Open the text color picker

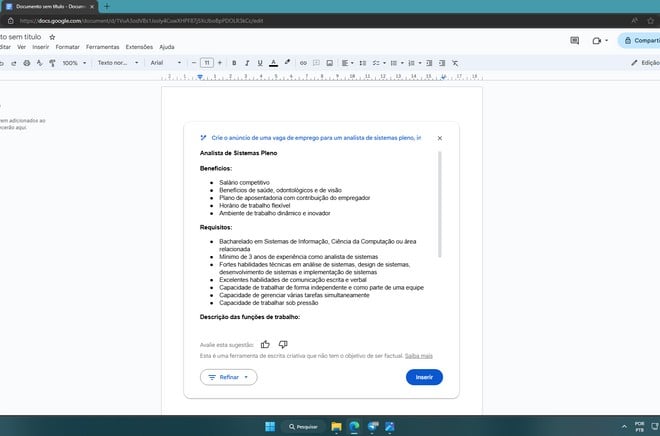coord(273,63)
